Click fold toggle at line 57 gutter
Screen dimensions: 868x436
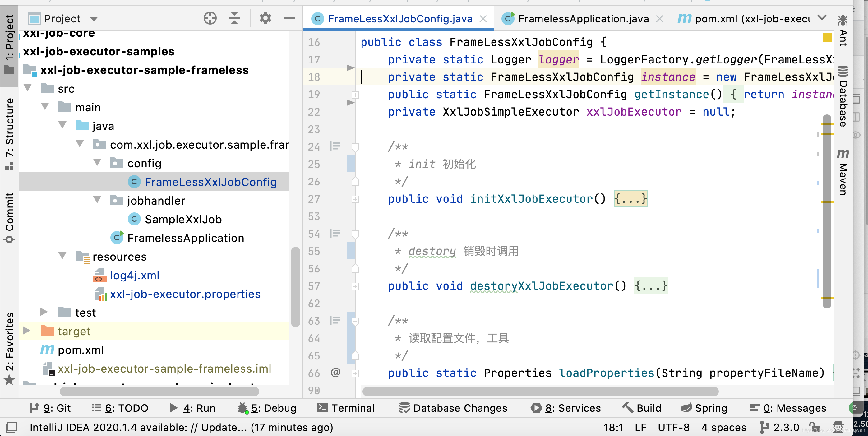coord(355,286)
